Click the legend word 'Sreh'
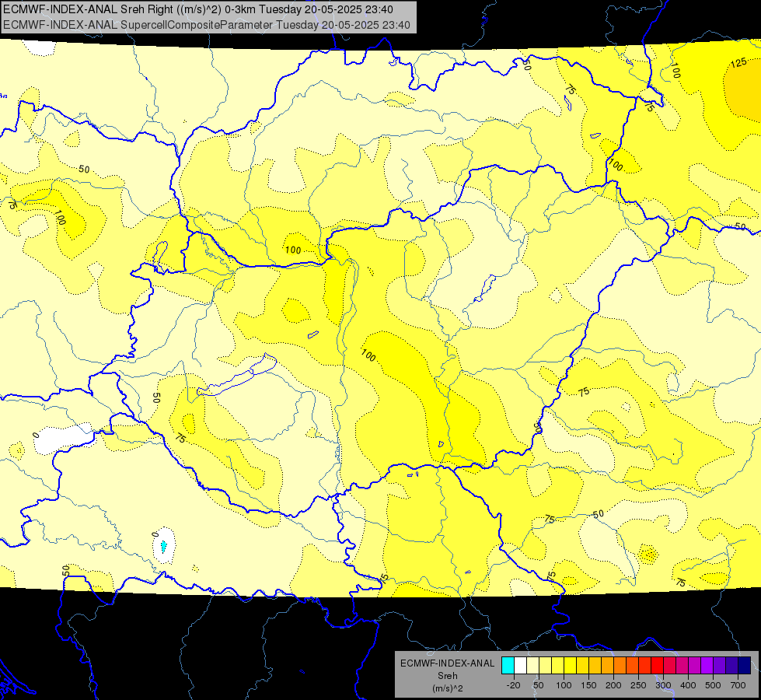The height and width of the screenshot is (700, 761). 448,676
